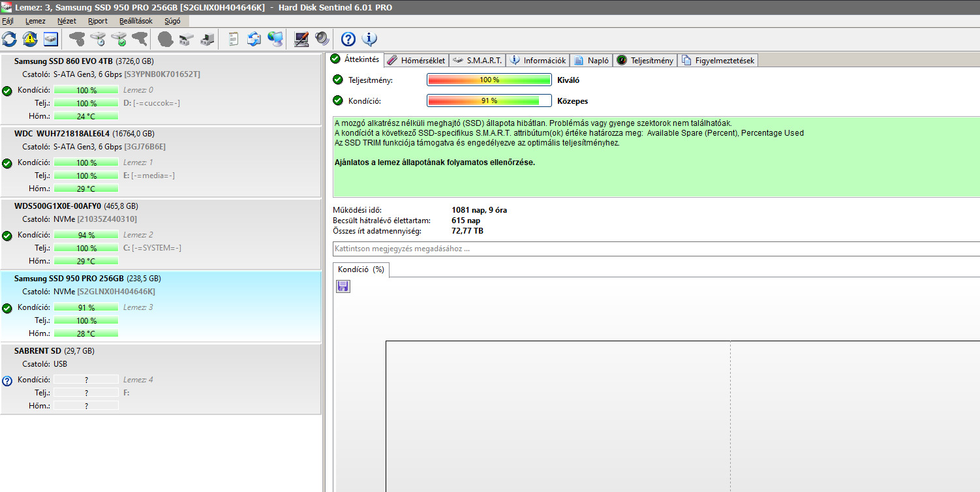The image size is (980, 492).
Task: Click the blue question icon of SABRENT SD
Action: pos(7,380)
